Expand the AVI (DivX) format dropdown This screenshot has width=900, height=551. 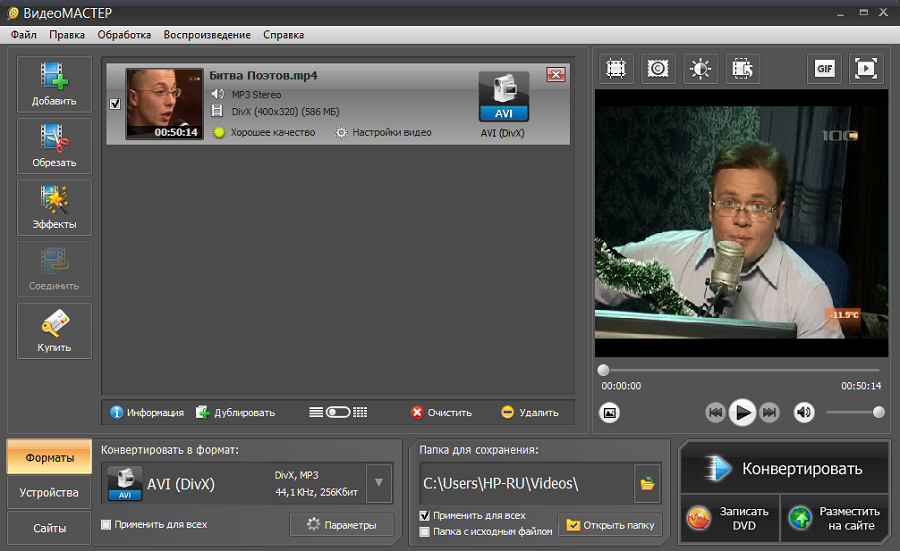pyautogui.click(x=378, y=484)
